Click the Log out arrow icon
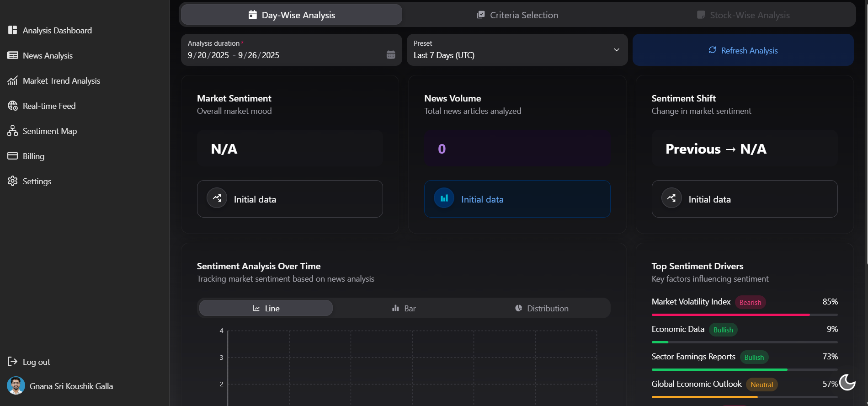Screen dimensions: 868x406 point(12,362)
